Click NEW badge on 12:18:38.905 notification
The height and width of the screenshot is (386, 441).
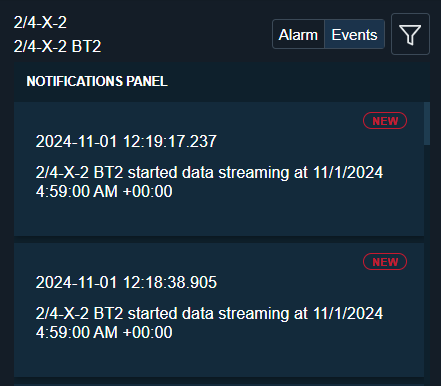click(385, 262)
